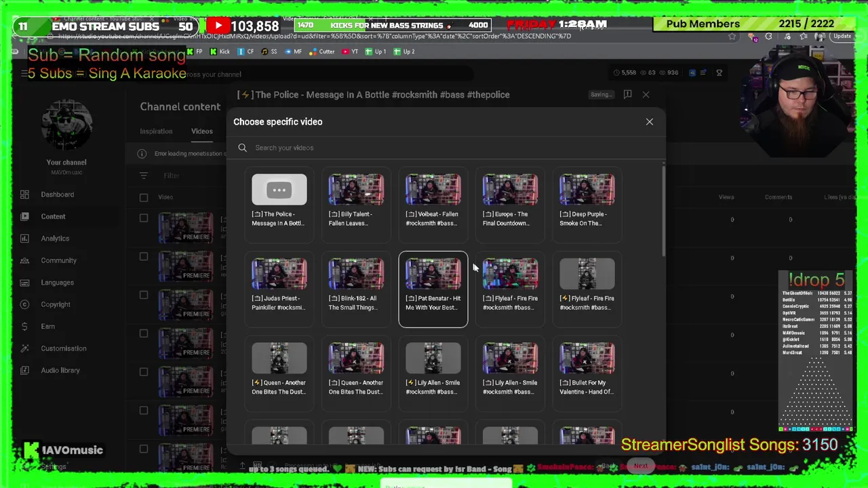Switch to the Videos tab

(x=201, y=131)
